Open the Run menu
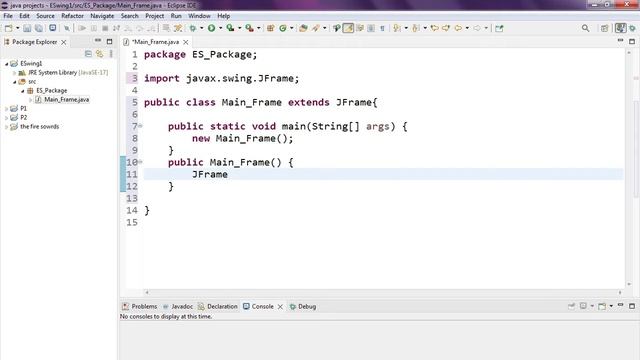This screenshot has width=640, height=360. point(176,16)
